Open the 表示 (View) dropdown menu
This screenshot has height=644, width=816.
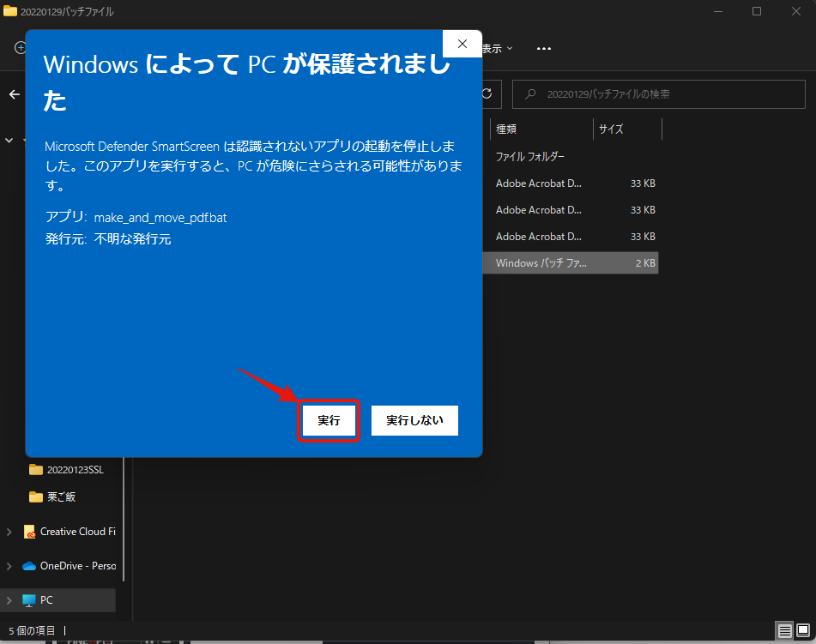click(498, 49)
